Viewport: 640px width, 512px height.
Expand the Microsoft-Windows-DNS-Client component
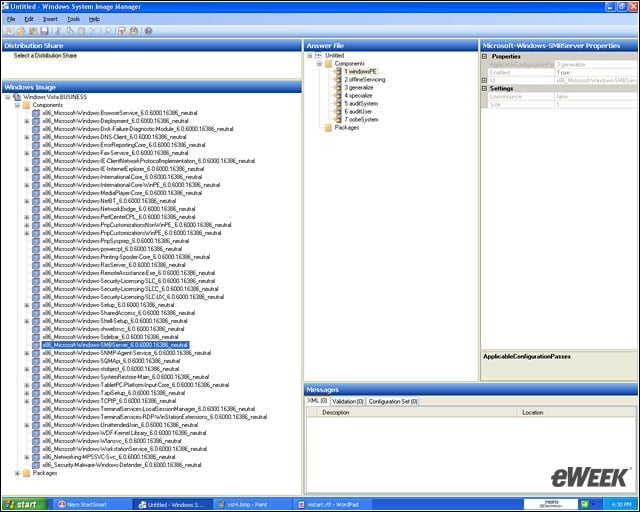[27, 137]
